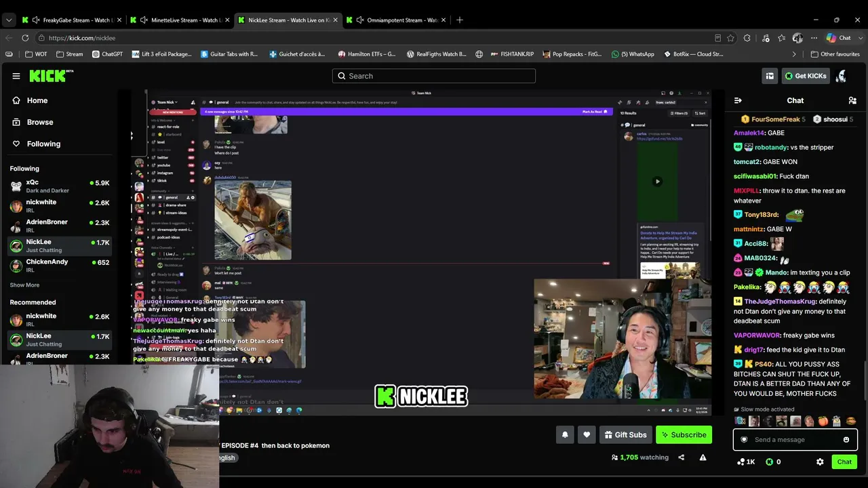The height and width of the screenshot is (488, 868).
Task: Collapse the chat panel
Action: point(738,100)
